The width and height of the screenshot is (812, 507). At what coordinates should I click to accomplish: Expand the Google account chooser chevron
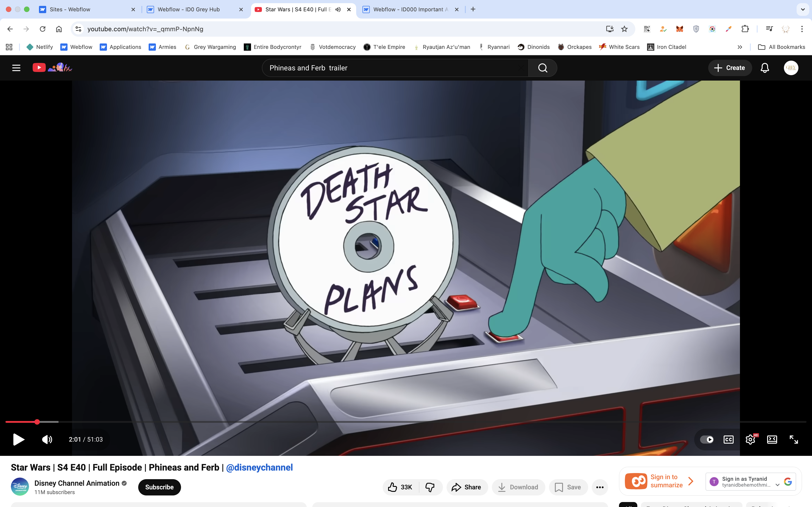pos(777,485)
